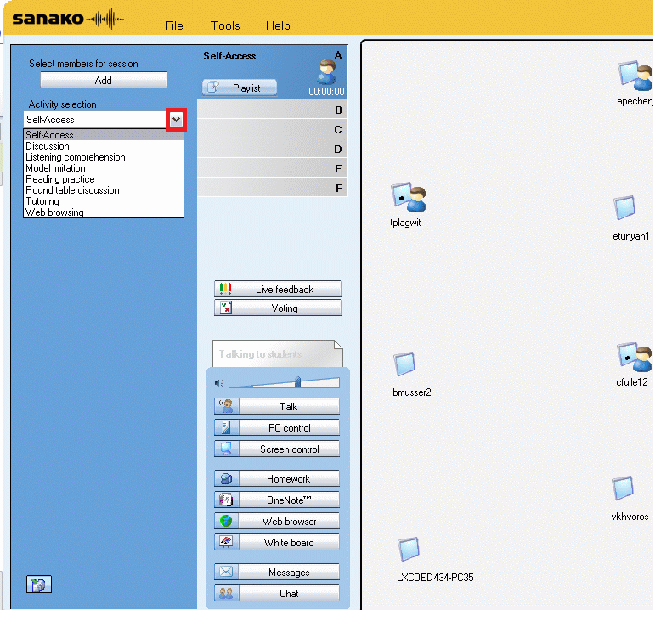Pick Round table discussion activity option
This screenshot has width=672, height=621.
click(72, 190)
